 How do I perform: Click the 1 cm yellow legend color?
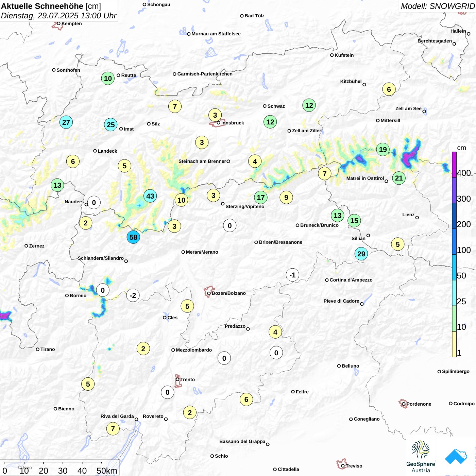click(454, 344)
